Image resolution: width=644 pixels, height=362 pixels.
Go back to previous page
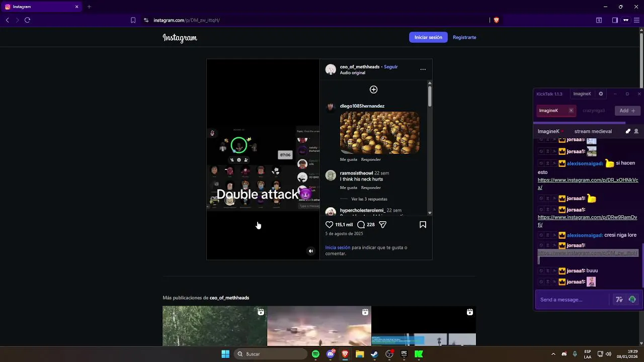click(7, 20)
